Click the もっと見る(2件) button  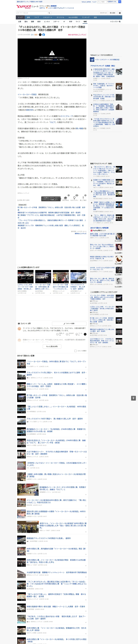tap(52, 346)
